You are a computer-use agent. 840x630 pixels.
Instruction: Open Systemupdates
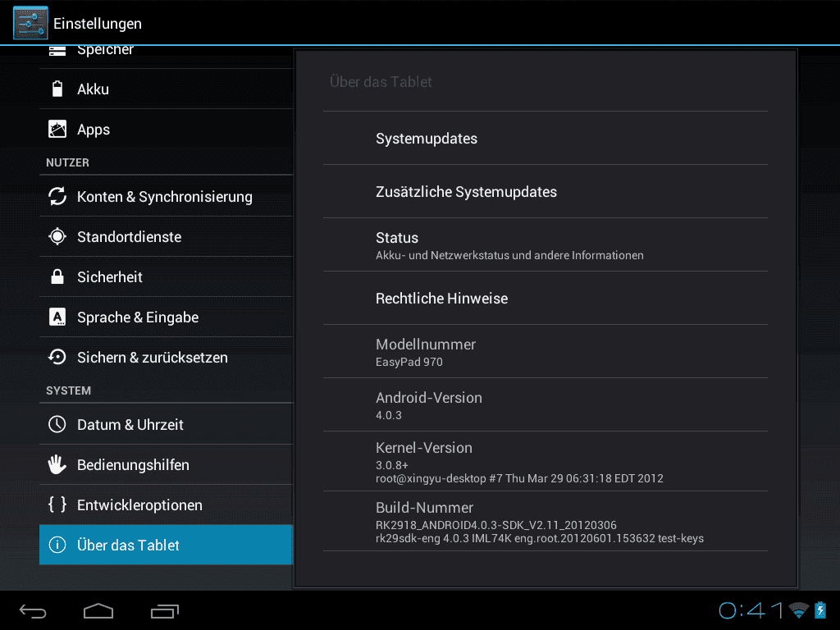(x=546, y=138)
